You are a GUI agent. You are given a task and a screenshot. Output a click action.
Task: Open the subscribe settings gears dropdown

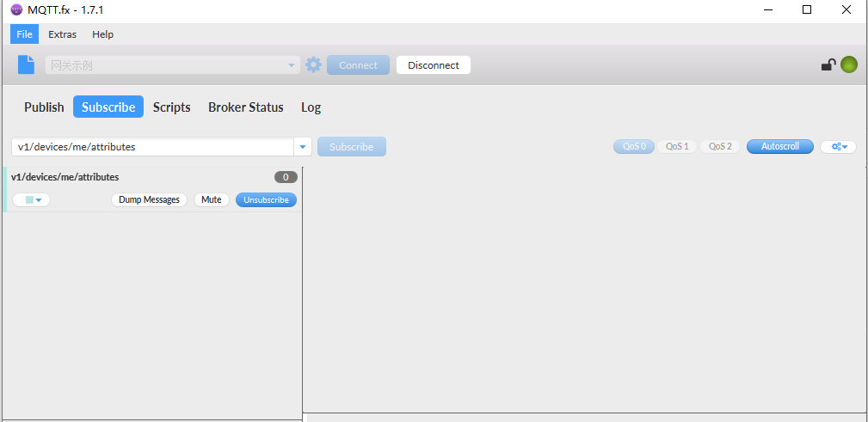click(839, 147)
